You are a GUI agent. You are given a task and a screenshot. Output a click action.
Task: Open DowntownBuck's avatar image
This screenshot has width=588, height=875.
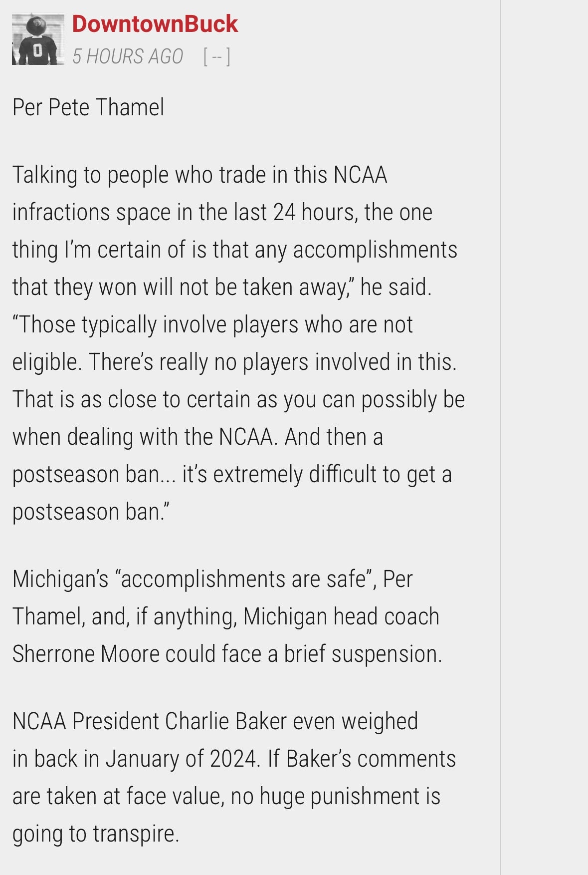(38, 39)
